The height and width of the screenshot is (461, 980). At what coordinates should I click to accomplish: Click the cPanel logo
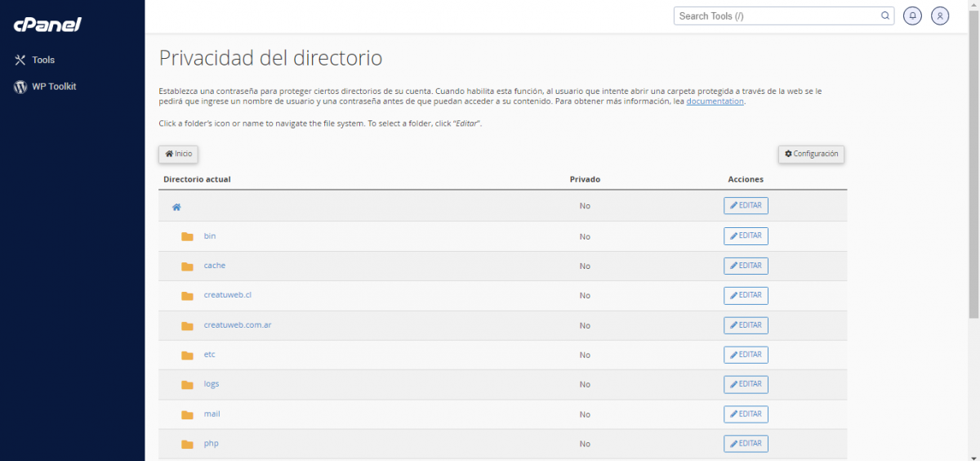click(x=47, y=25)
